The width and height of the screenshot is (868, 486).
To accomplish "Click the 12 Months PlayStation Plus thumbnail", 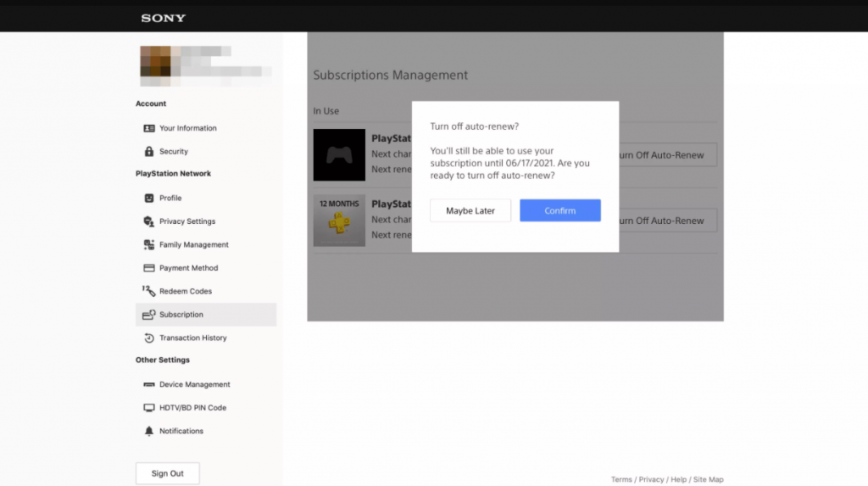I will point(339,220).
